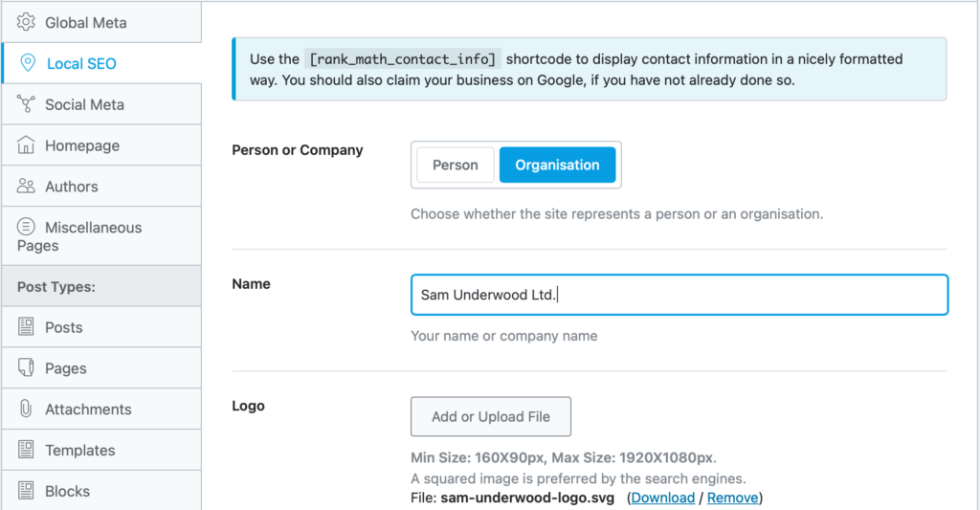The height and width of the screenshot is (510, 980).
Task: Open the Authors settings tab
Action: tap(101, 187)
